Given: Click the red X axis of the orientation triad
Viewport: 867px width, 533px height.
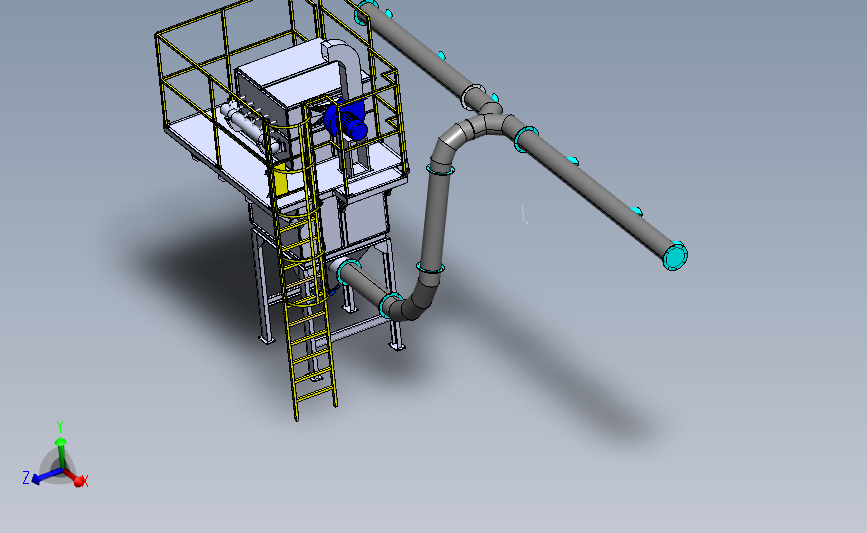Looking at the screenshot, I should point(76,478).
